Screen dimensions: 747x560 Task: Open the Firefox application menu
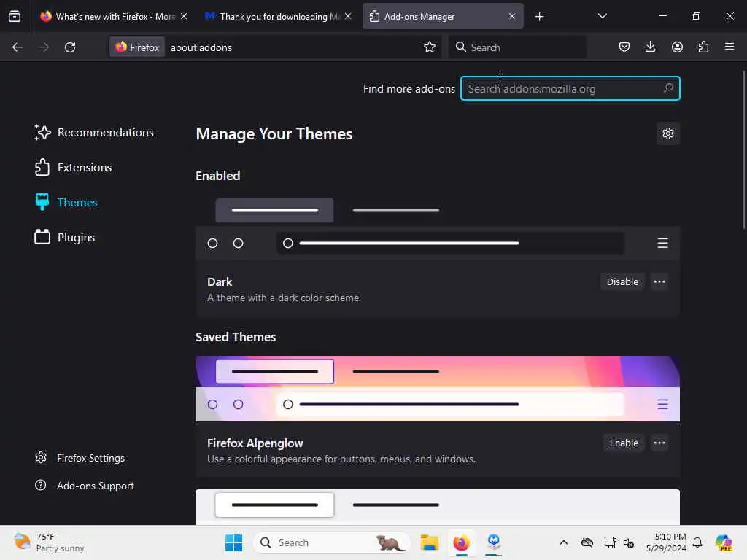coord(729,47)
